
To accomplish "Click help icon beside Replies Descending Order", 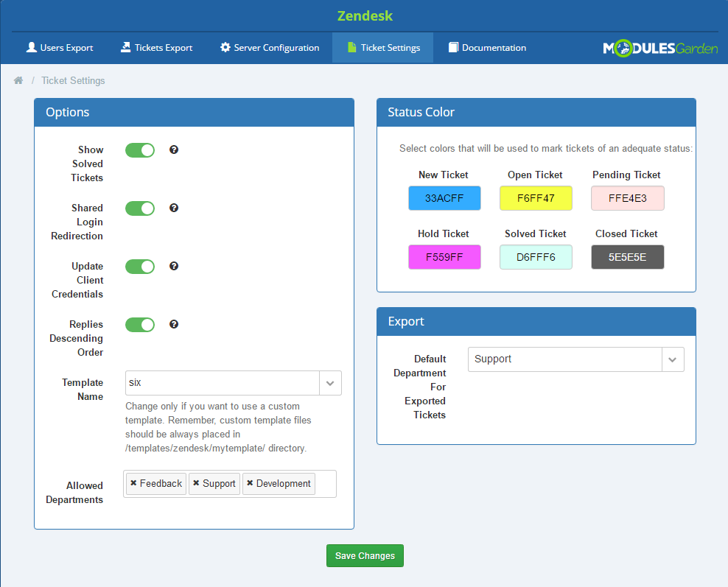I will pos(174,324).
